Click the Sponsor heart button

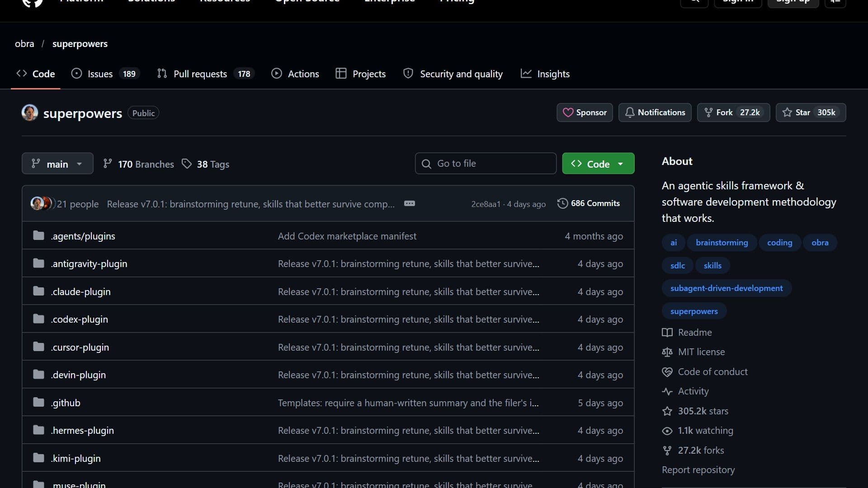pyautogui.click(x=585, y=113)
